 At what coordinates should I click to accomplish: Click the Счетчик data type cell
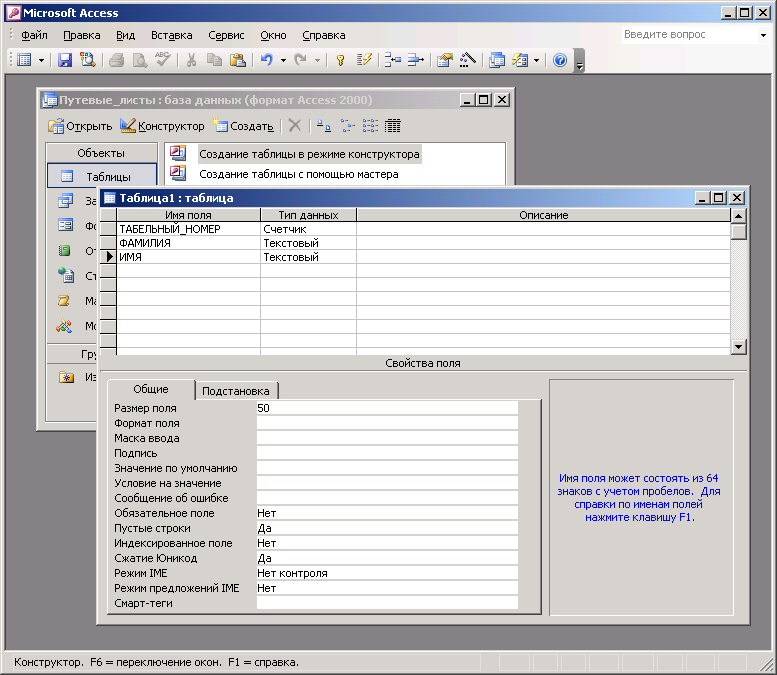click(x=308, y=229)
